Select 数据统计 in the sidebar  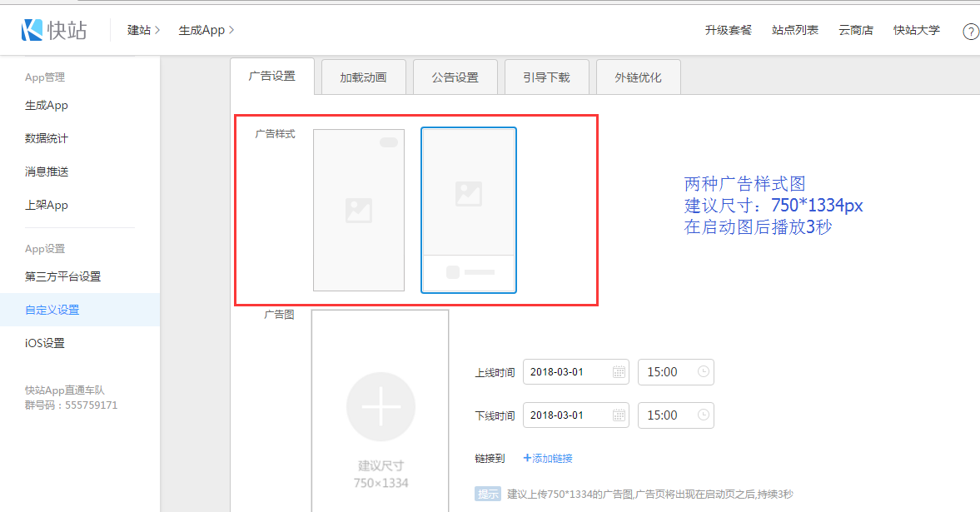tap(47, 138)
